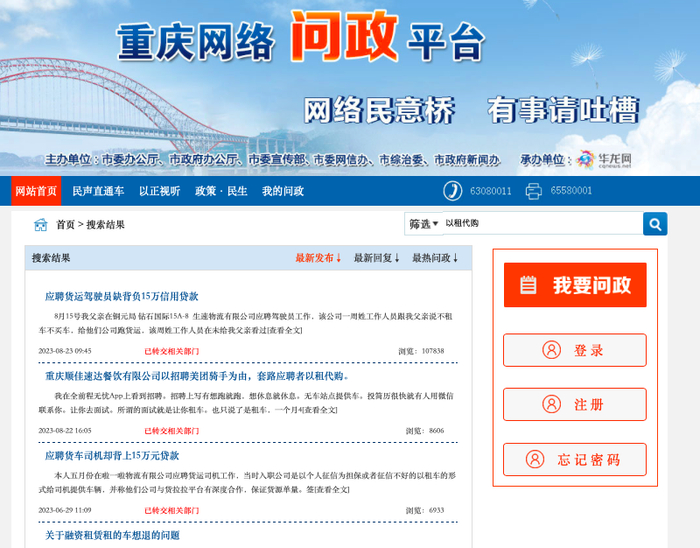Click 已转交相关部门 status dated 2023-08-22

click(171, 431)
